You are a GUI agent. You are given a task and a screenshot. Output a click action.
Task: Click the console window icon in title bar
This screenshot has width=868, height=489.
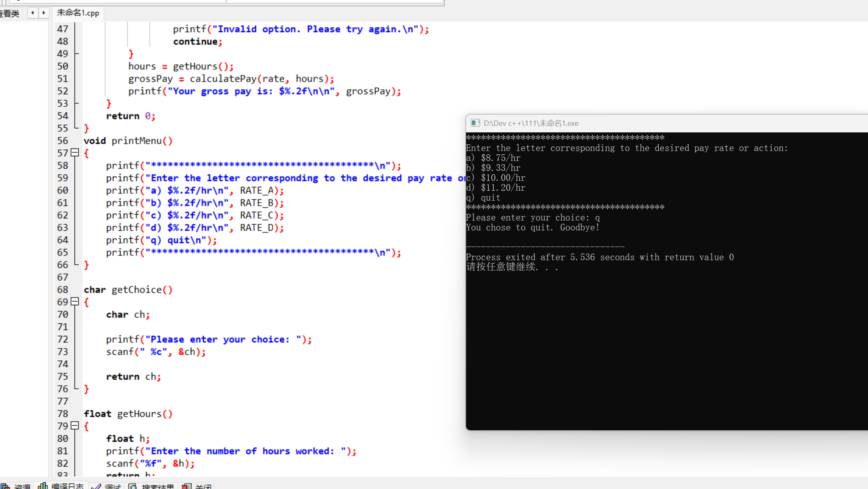pos(475,123)
